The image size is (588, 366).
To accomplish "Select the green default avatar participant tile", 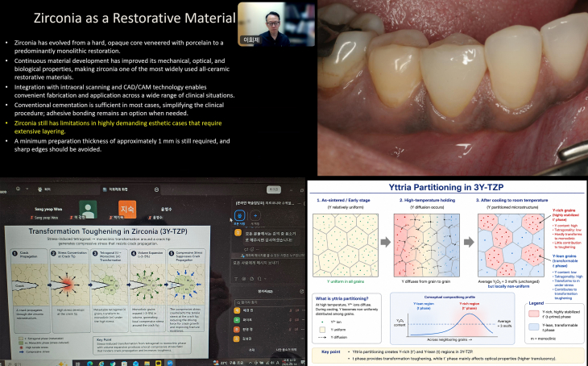I will coord(88,209).
